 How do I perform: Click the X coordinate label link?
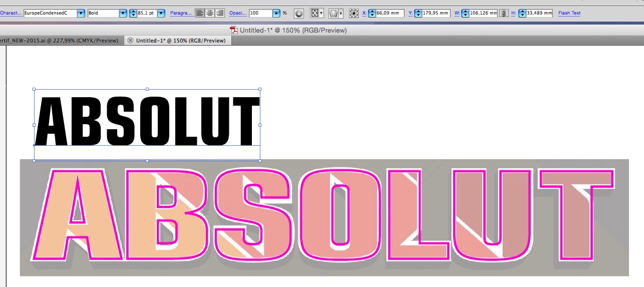click(x=365, y=13)
